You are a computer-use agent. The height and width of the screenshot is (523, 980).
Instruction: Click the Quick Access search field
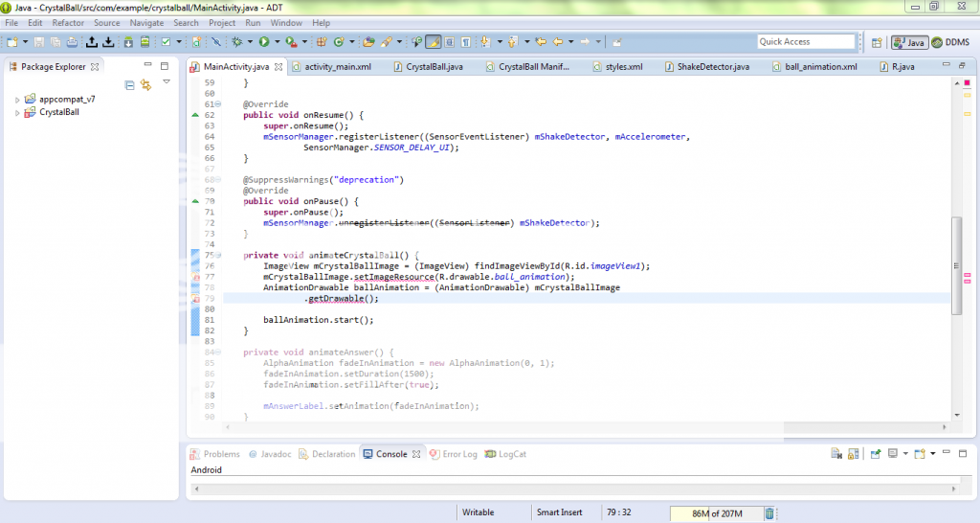[805, 42]
